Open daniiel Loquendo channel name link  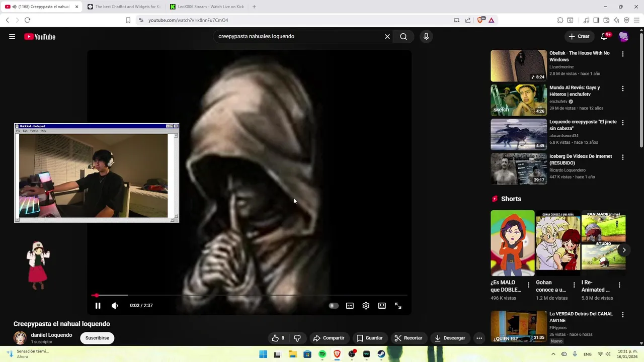pos(51,335)
